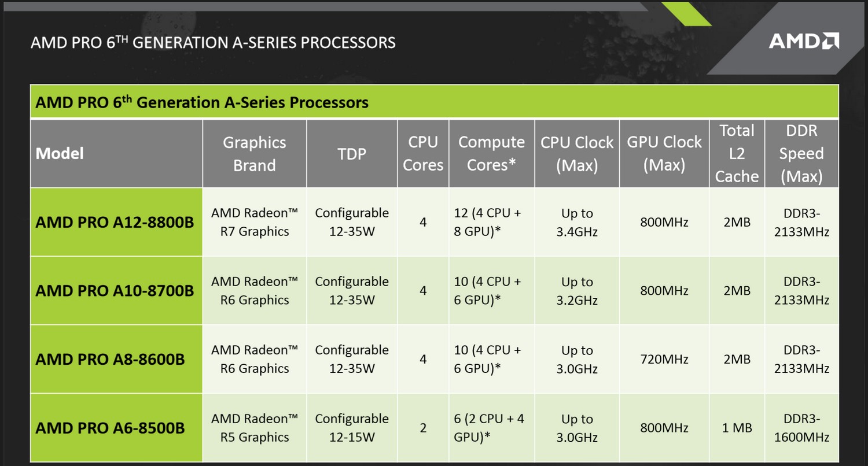Image resolution: width=868 pixels, height=466 pixels.
Task: Click the CPU Cores column header
Action: pyautogui.click(x=423, y=153)
